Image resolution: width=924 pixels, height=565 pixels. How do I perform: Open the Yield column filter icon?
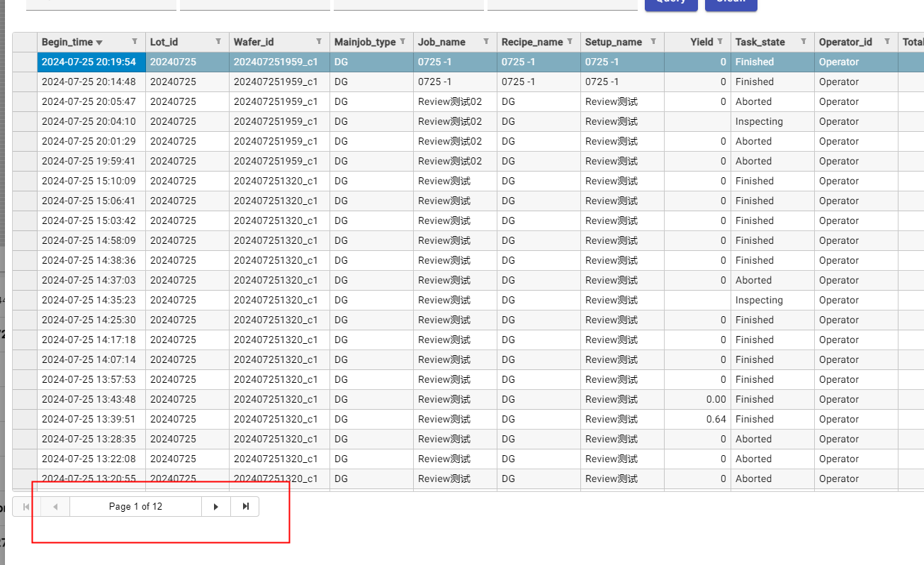tap(720, 42)
